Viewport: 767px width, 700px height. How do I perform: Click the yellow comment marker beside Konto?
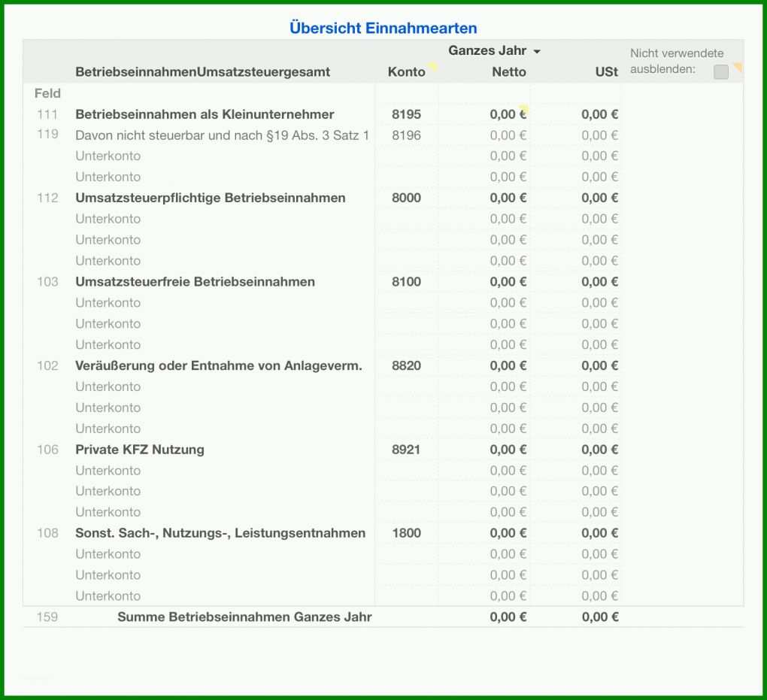[x=432, y=66]
